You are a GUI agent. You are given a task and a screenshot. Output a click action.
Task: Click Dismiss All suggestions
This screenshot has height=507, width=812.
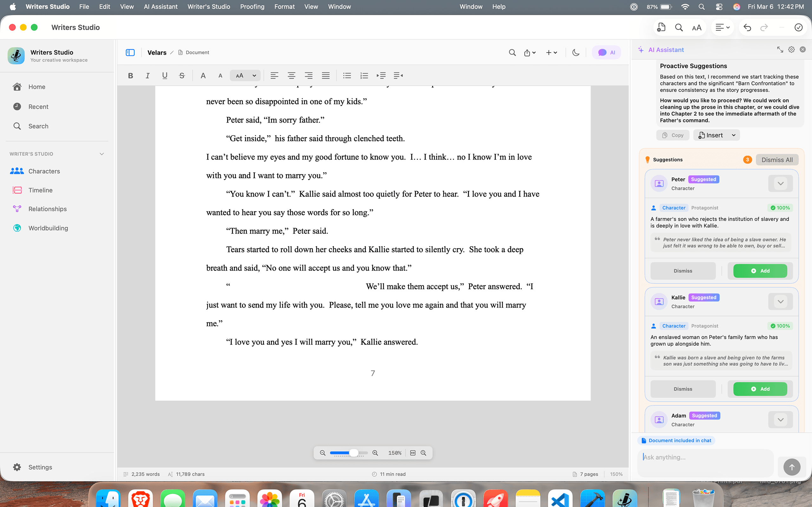pyautogui.click(x=777, y=160)
